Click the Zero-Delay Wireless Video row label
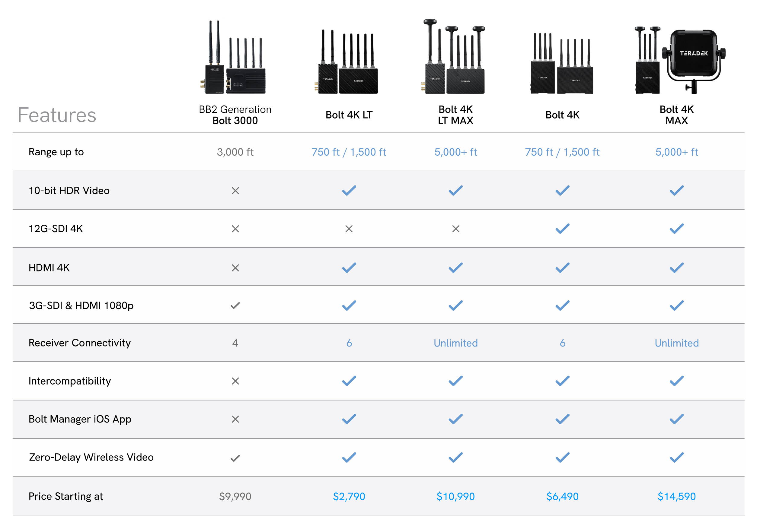 click(x=91, y=457)
